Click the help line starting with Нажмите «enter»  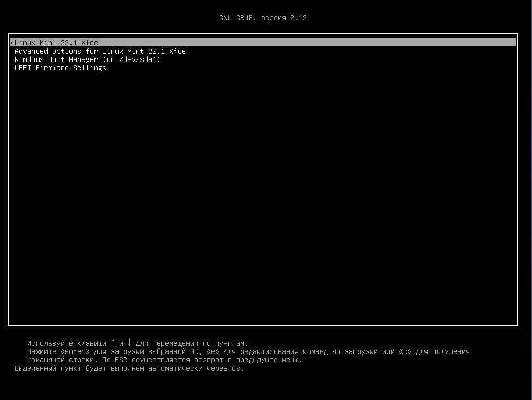point(249,352)
